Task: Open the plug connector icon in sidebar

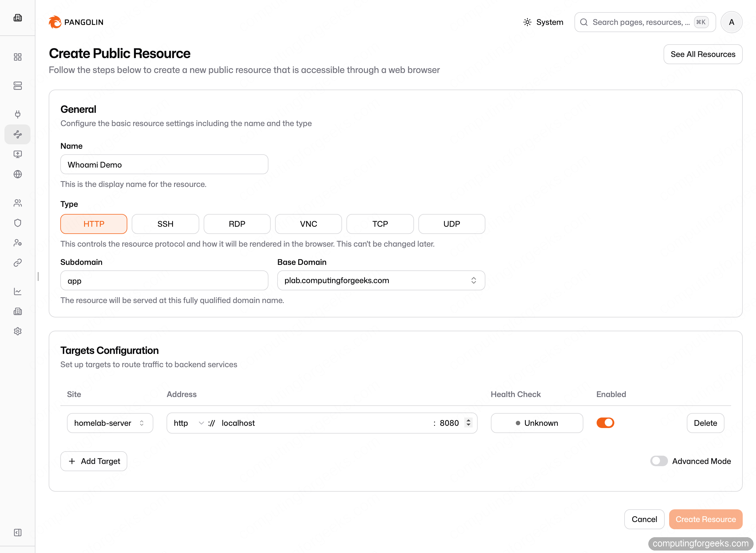Action: (17, 114)
